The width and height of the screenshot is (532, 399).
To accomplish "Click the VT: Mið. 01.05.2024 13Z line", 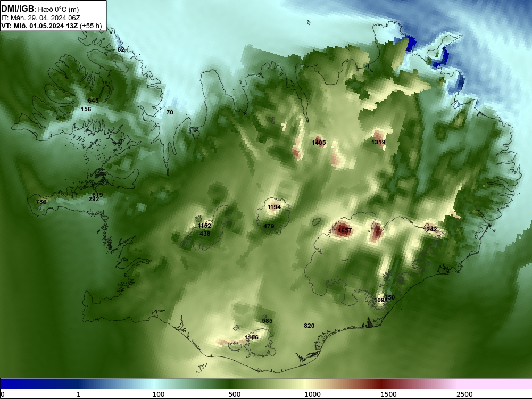I will (51, 26).
